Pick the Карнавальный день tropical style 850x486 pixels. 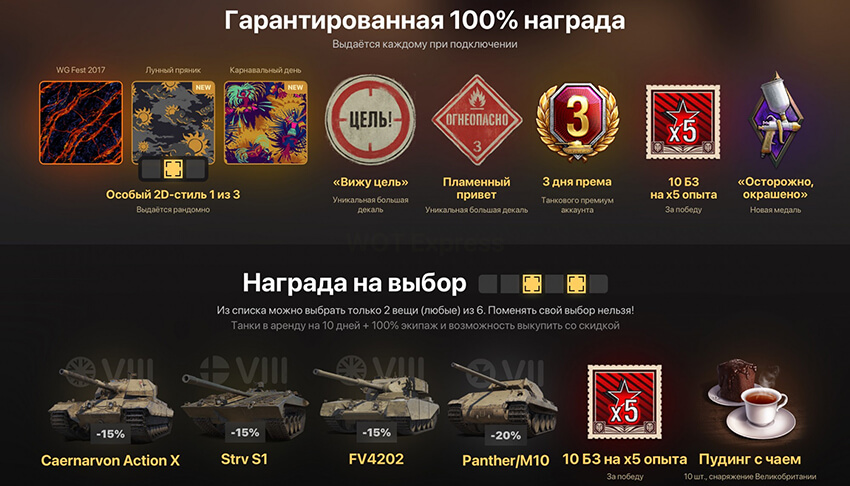click(x=266, y=122)
